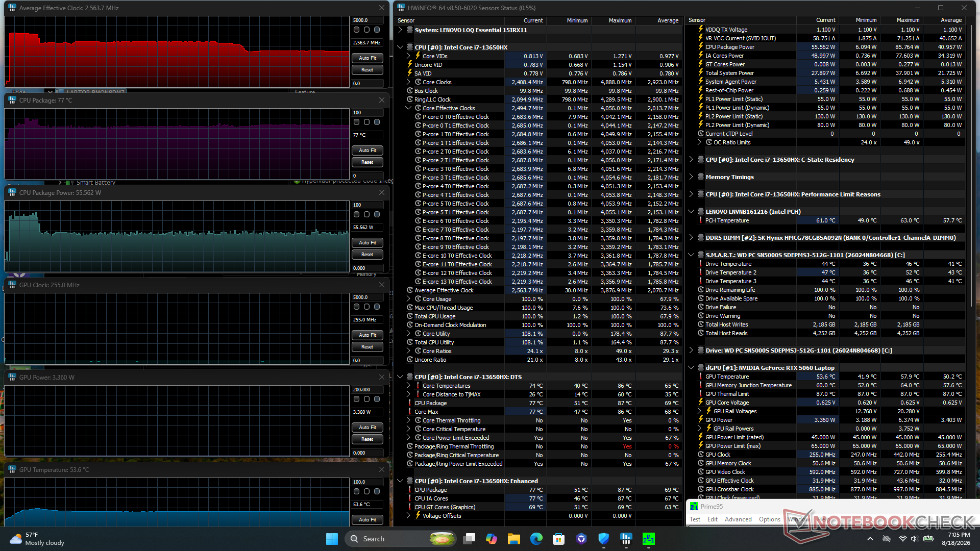Click the HWiNFO icon in Average Effective Clock window

pos(12,8)
